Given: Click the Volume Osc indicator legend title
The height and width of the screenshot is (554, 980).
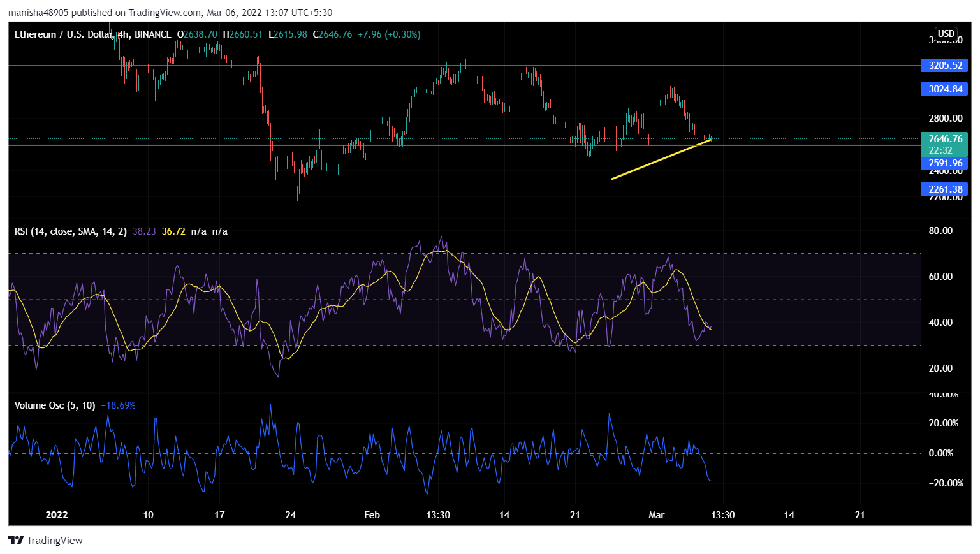Looking at the screenshot, I should click(x=55, y=405).
